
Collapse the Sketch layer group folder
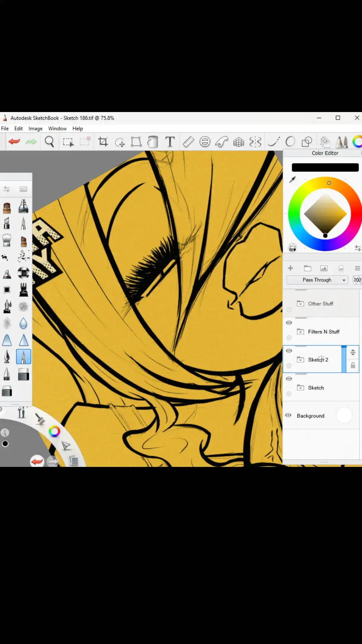click(x=301, y=388)
